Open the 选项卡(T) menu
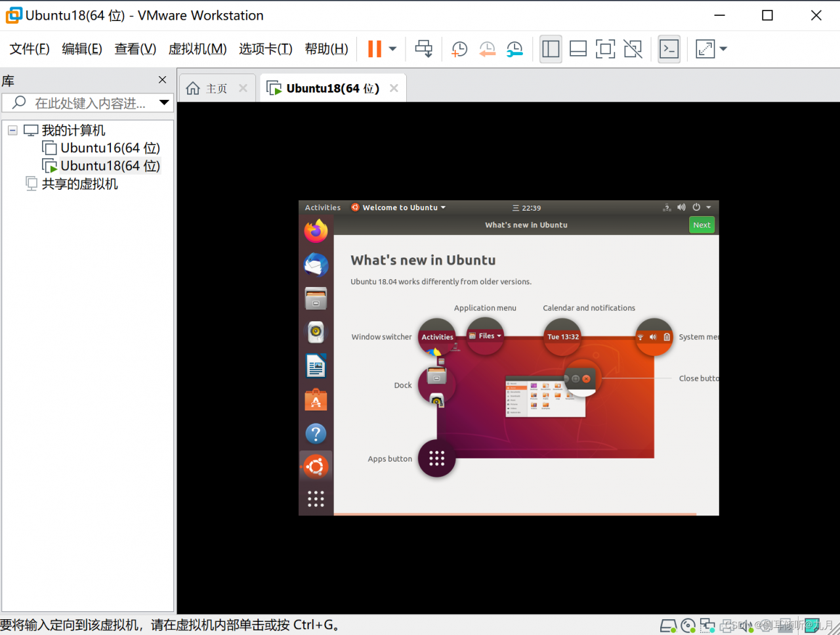The height and width of the screenshot is (635, 840). pyautogui.click(x=266, y=49)
